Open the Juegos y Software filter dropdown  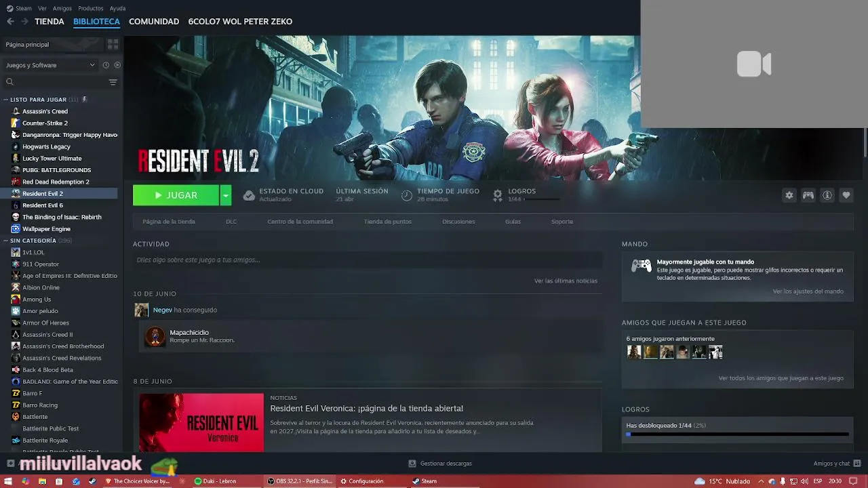point(50,65)
